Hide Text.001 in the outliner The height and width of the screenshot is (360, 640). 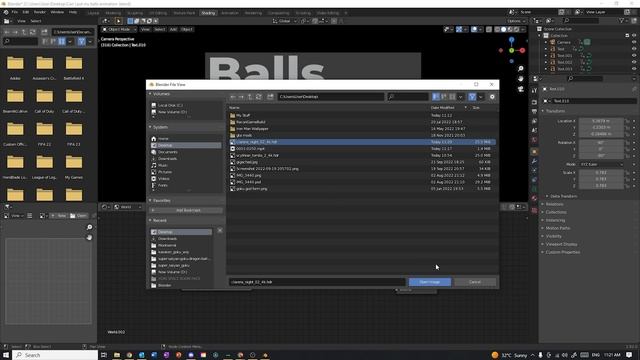[634, 56]
